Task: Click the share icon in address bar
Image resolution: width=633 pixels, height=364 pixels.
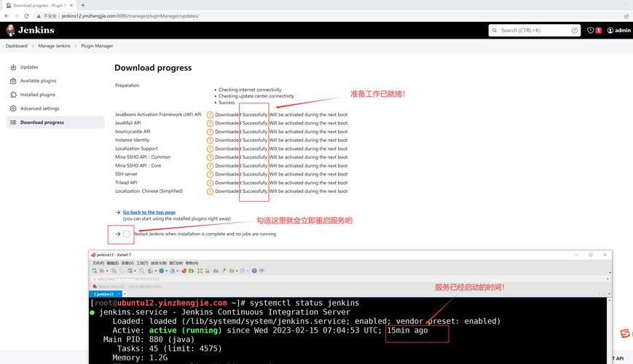Action: (626, 16)
